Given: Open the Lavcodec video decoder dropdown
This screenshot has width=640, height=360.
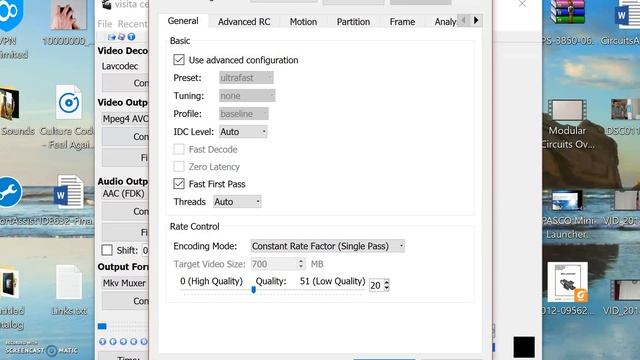Looking at the screenshot, I should (x=124, y=66).
